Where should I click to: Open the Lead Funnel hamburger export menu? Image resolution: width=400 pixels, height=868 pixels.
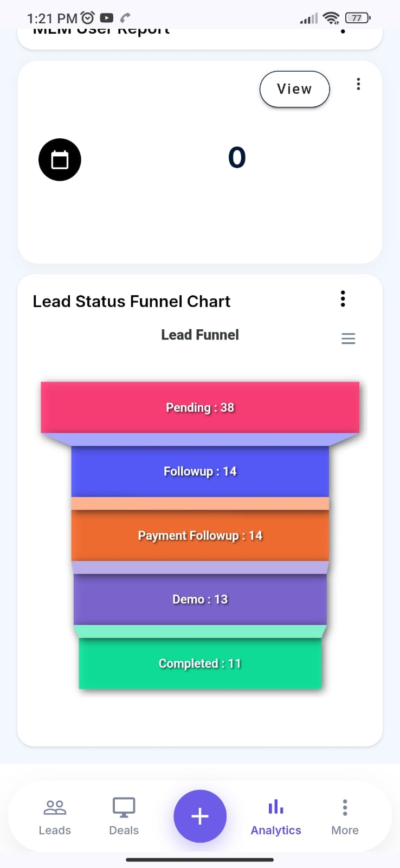349,339
